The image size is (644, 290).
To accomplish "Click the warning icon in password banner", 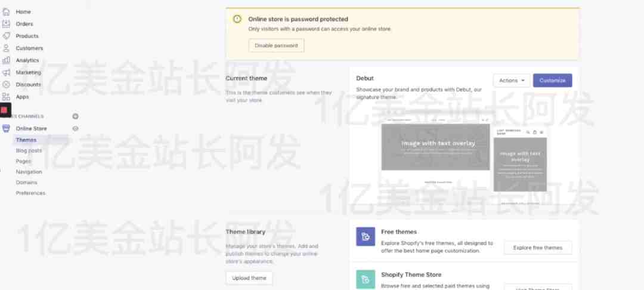I will (x=237, y=19).
